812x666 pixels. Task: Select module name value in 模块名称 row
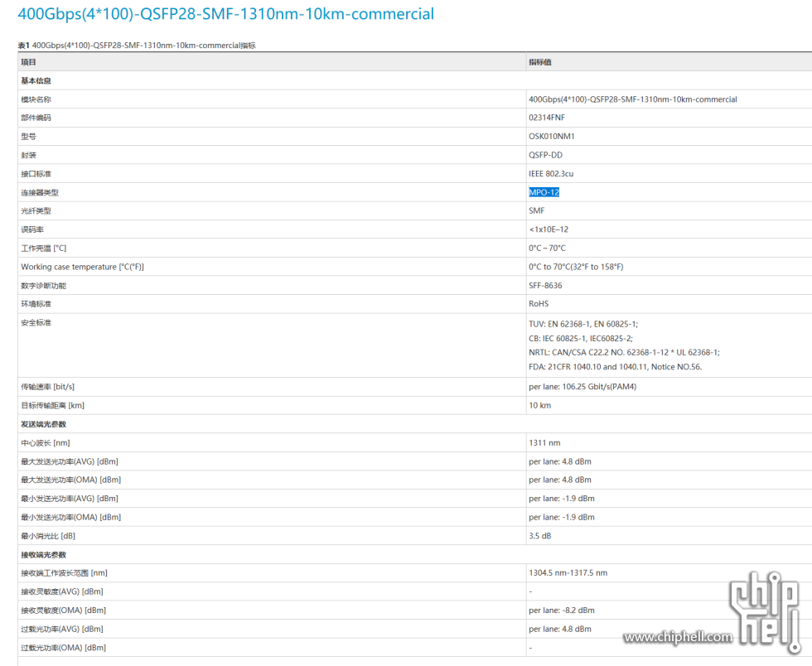tap(633, 99)
